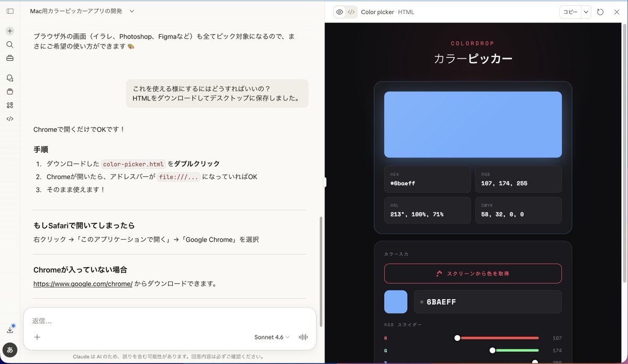The height and width of the screenshot is (364, 628).
Task: Click the 手順 heading
Action: click(41, 150)
